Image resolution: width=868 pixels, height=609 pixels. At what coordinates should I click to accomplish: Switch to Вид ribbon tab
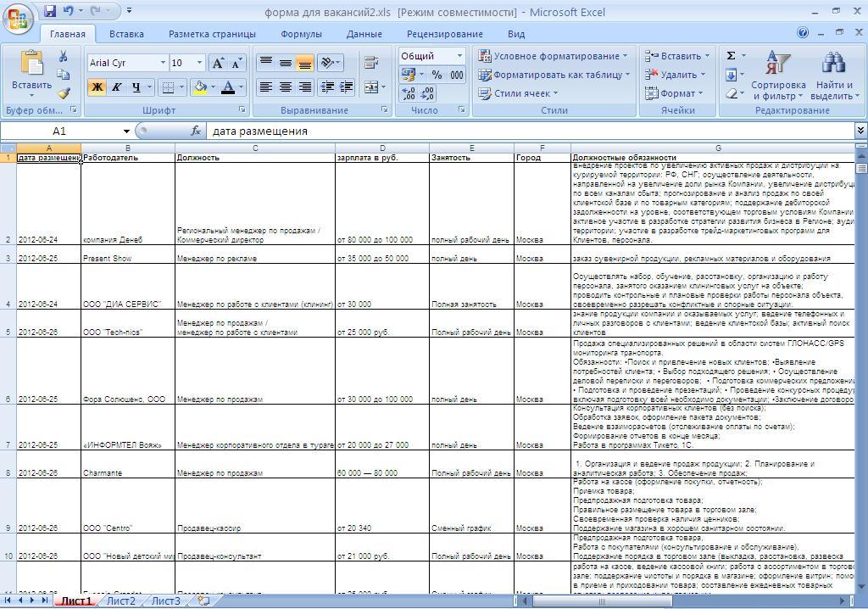pyautogui.click(x=516, y=34)
